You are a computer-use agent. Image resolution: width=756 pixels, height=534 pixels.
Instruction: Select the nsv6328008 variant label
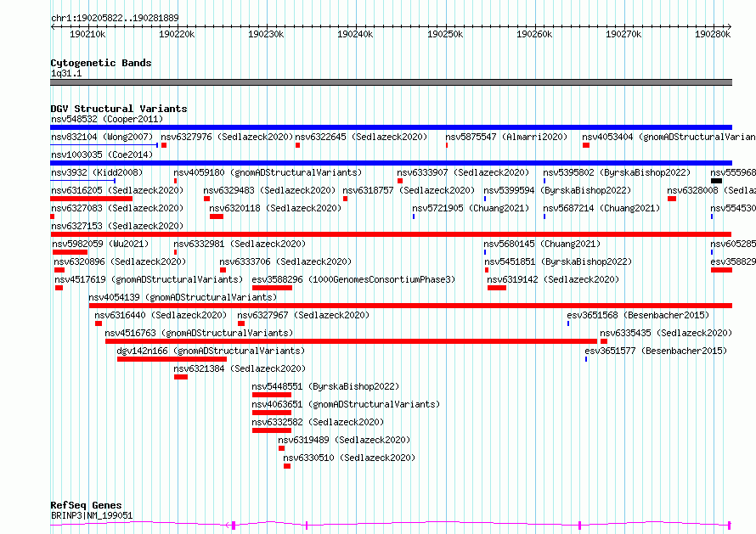click(711, 190)
